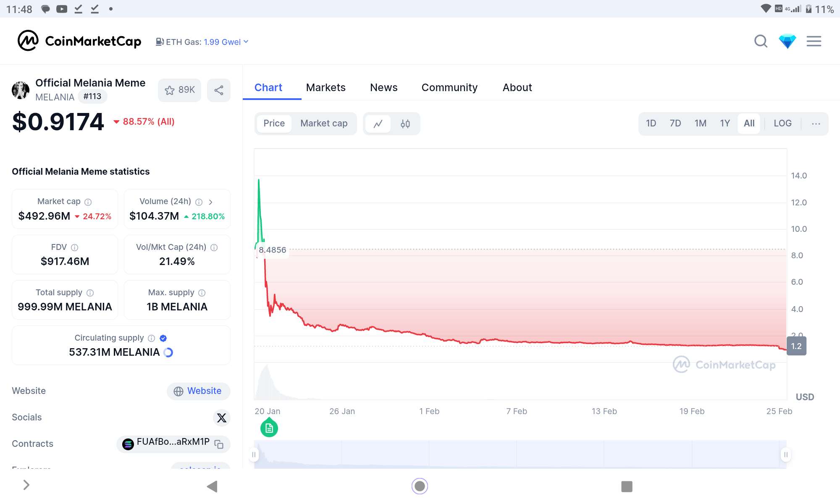Click the 8.4856 starting price label
The height and width of the screenshot is (504, 840).
click(272, 250)
